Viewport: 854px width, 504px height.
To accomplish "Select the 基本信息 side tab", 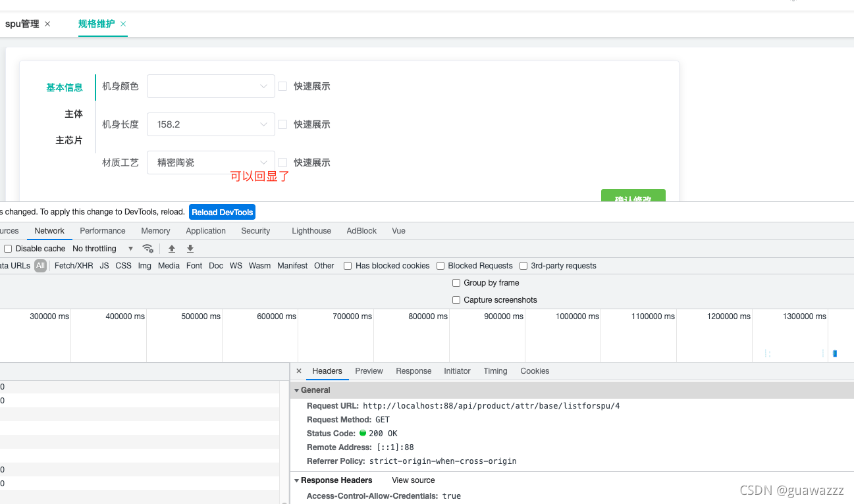I will 65,88.
